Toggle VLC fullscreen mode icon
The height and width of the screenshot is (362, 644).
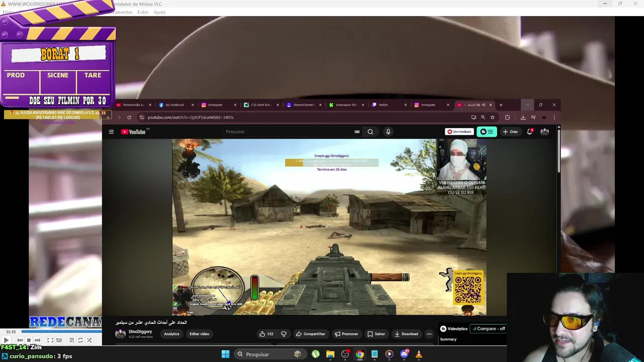point(50,340)
